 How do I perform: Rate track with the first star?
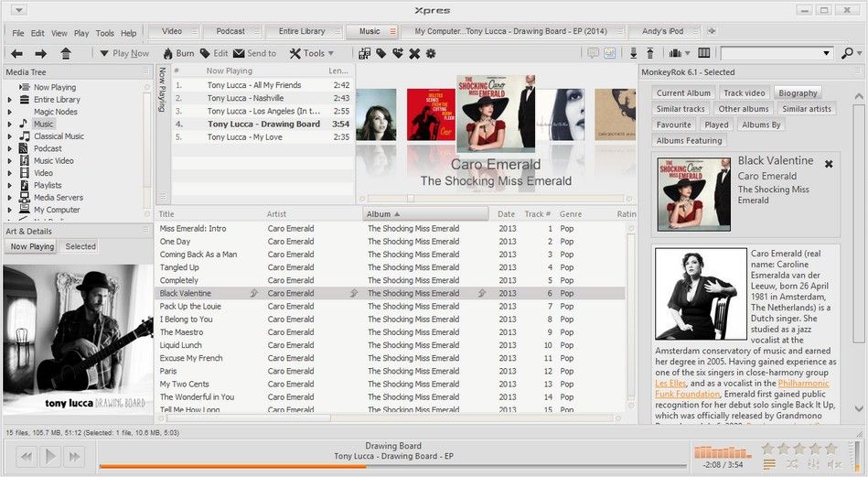click(x=767, y=449)
